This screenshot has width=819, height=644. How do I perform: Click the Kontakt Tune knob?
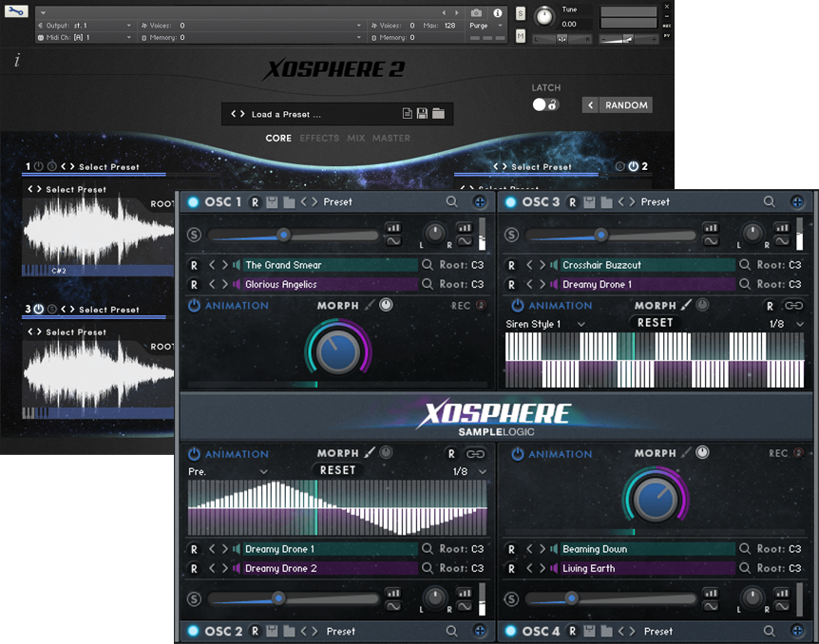pyautogui.click(x=543, y=17)
